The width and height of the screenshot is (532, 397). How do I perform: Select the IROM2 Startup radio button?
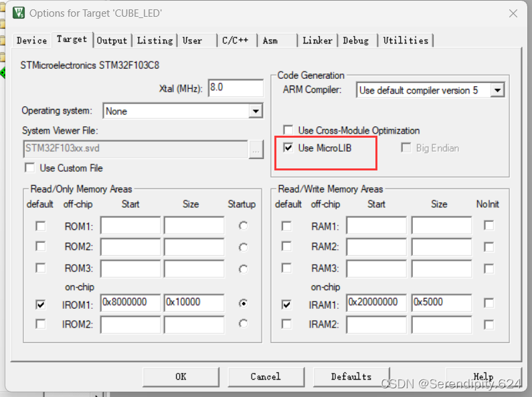pos(244,324)
